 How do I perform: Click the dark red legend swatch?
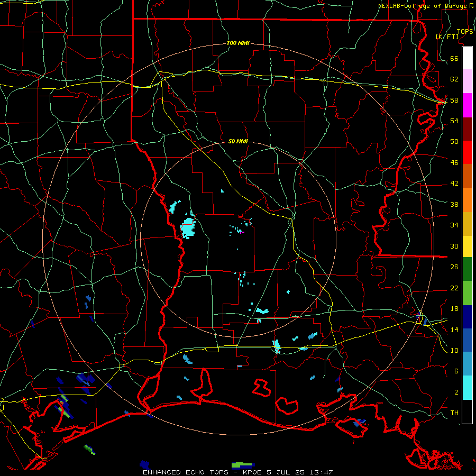click(x=467, y=129)
